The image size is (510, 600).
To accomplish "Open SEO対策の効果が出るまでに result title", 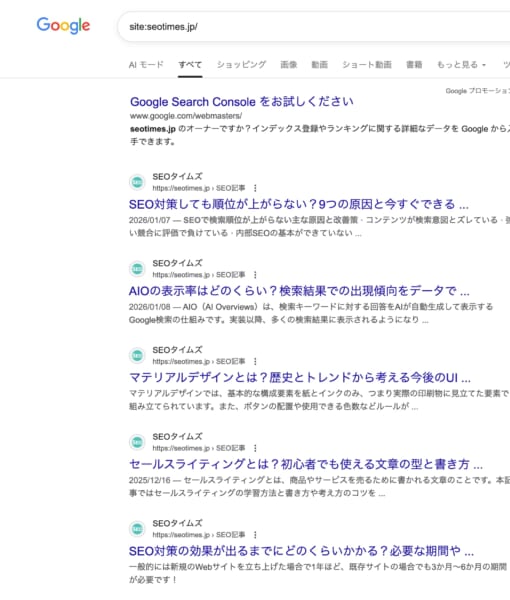I will tap(301, 551).
